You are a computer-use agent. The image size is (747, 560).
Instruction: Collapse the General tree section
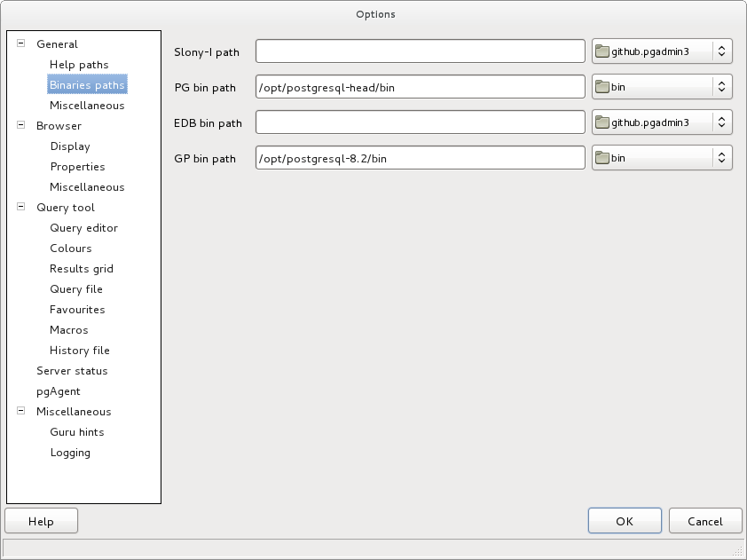pyautogui.click(x=20, y=43)
